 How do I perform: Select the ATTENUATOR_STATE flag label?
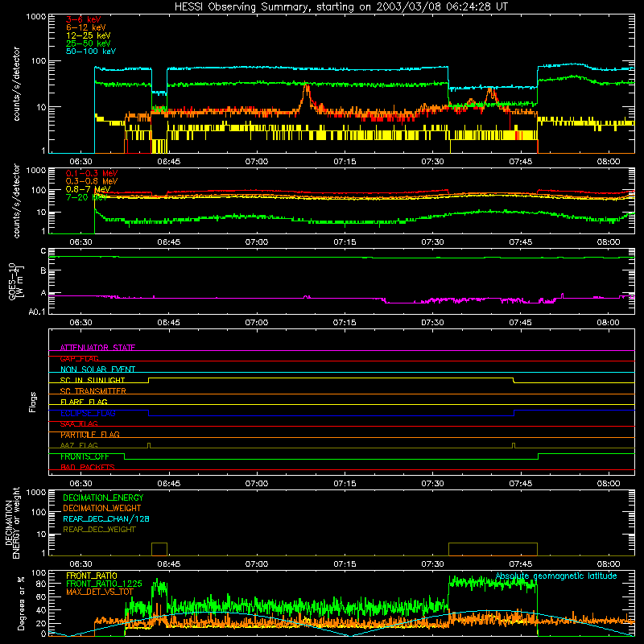(x=97, y=348)
